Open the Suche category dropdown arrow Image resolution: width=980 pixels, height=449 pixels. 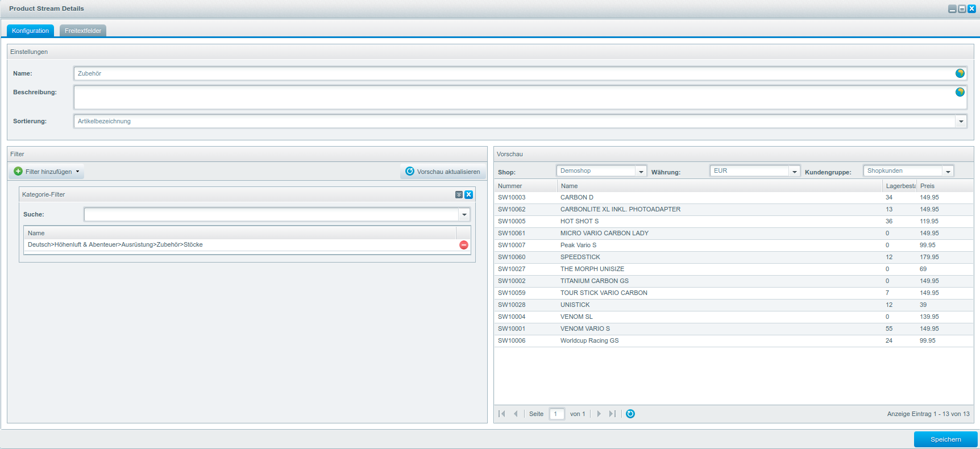pos(464,214)
